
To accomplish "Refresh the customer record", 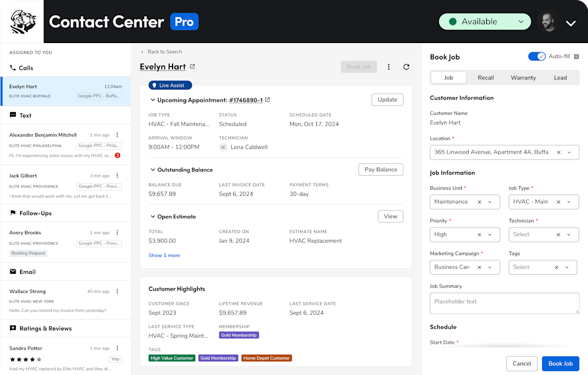I will [406, 67].
